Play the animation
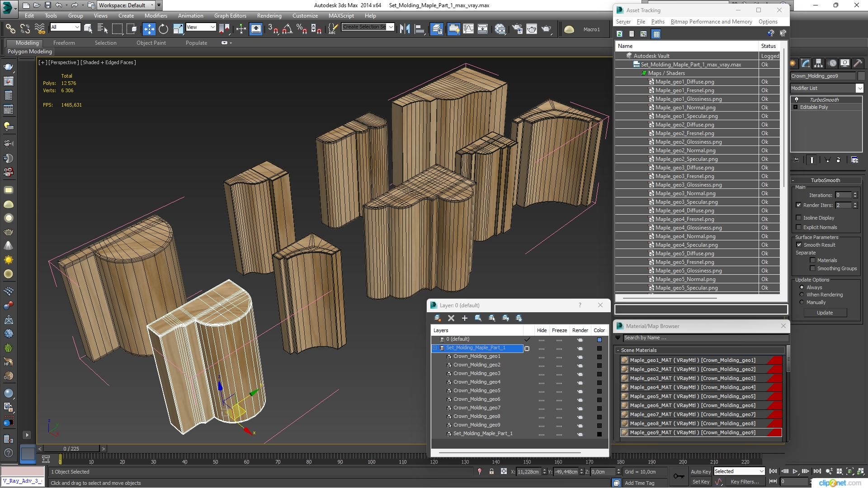This screenshot has width=868, height=488. point(795,471)
